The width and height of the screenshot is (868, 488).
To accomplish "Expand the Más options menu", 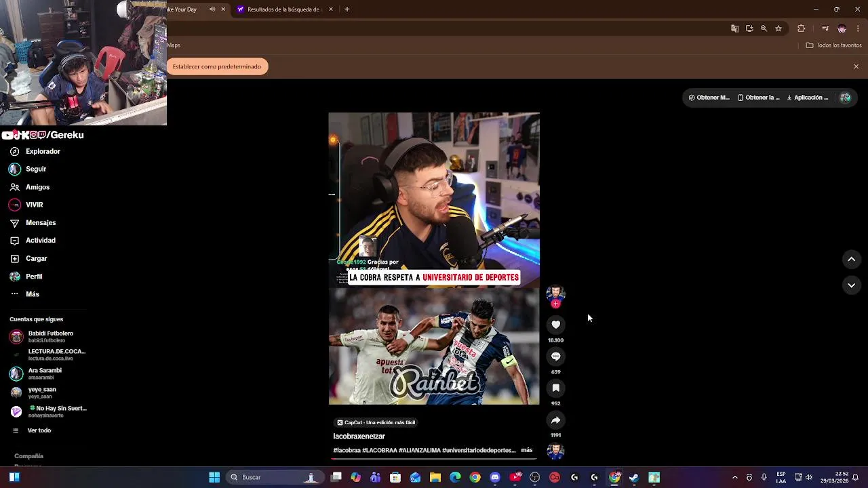I will [24, 294].
